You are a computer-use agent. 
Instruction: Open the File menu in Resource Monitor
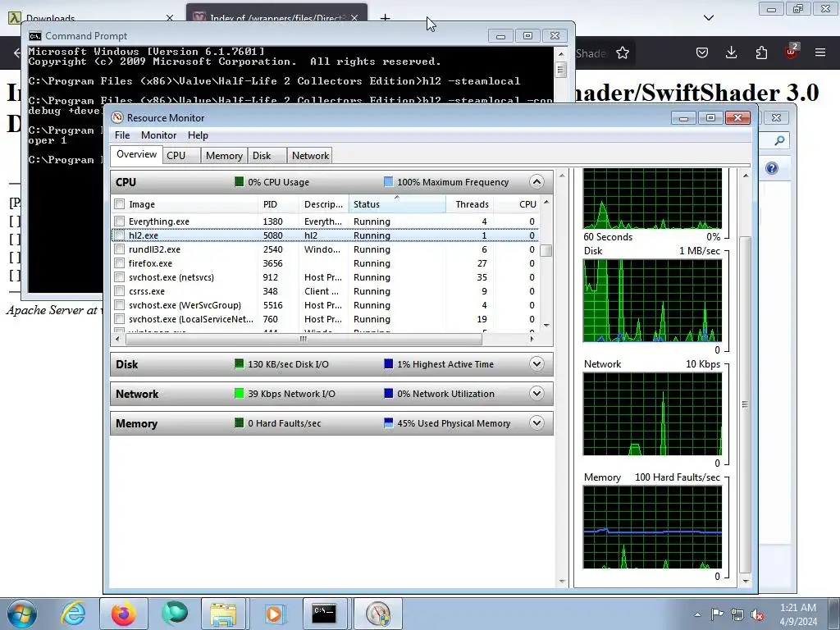[122, 135]
